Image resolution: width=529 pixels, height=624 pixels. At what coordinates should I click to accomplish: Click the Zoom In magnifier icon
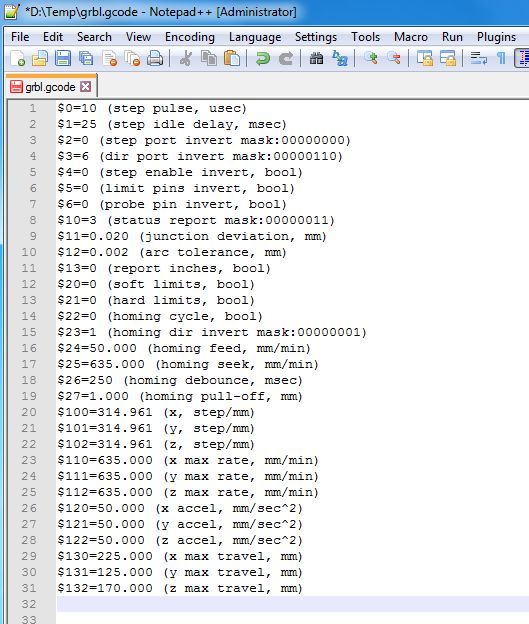click(x=371, y=58)
